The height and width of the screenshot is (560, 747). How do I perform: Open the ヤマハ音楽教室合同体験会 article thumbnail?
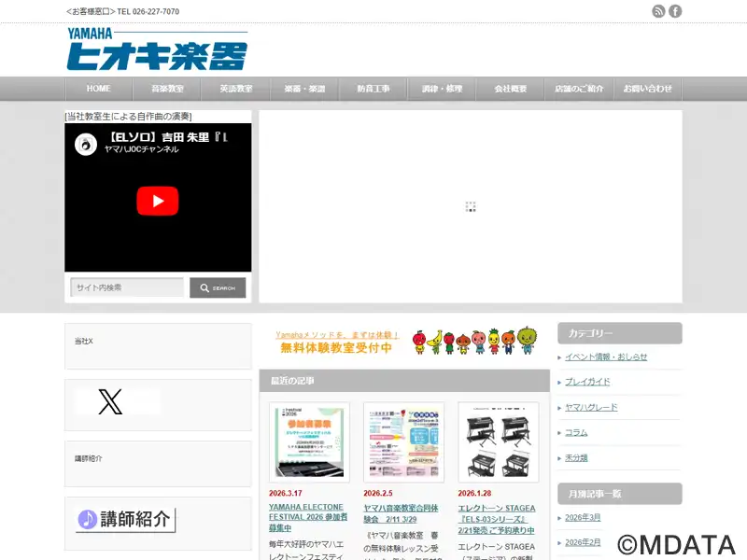click(x=404, y=442)
